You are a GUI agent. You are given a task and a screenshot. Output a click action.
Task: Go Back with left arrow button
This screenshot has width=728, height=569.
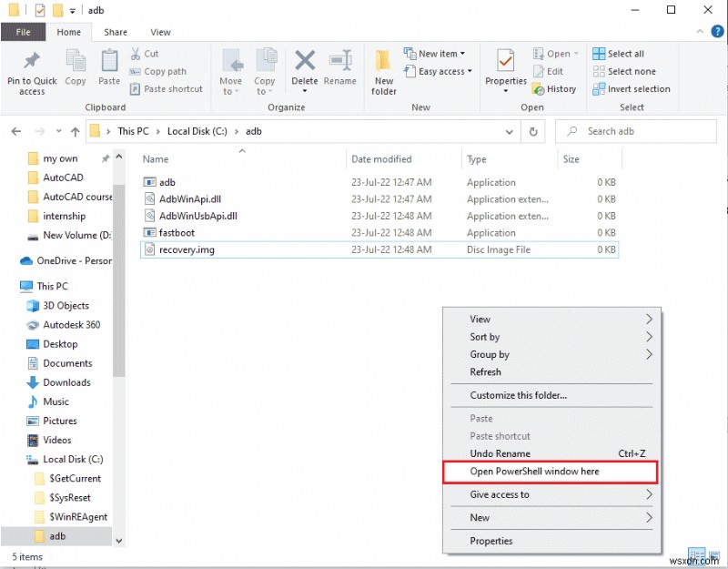coord(16,131)
